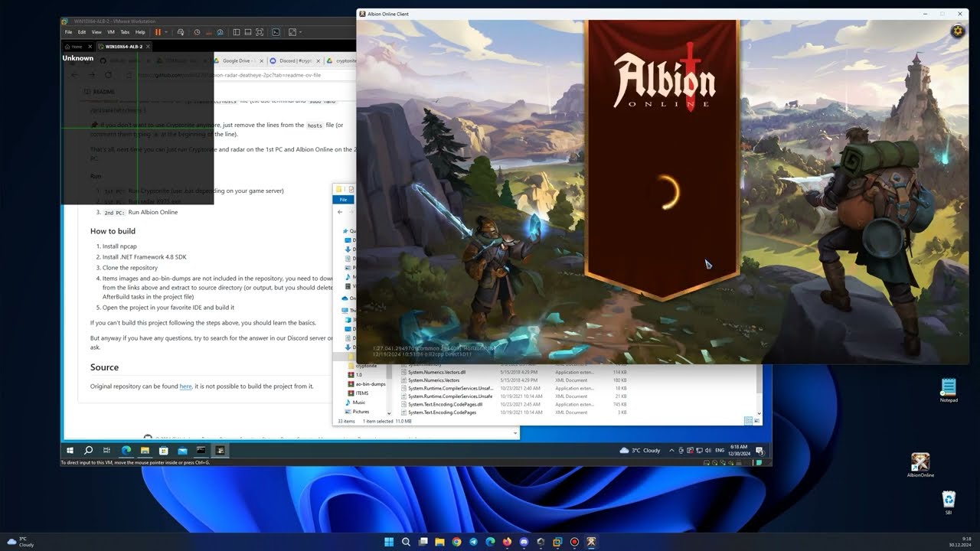Show hidden tray icons in guest taskbar
Image resolution: width=980 pixels, height=551 pixels.
671,451
